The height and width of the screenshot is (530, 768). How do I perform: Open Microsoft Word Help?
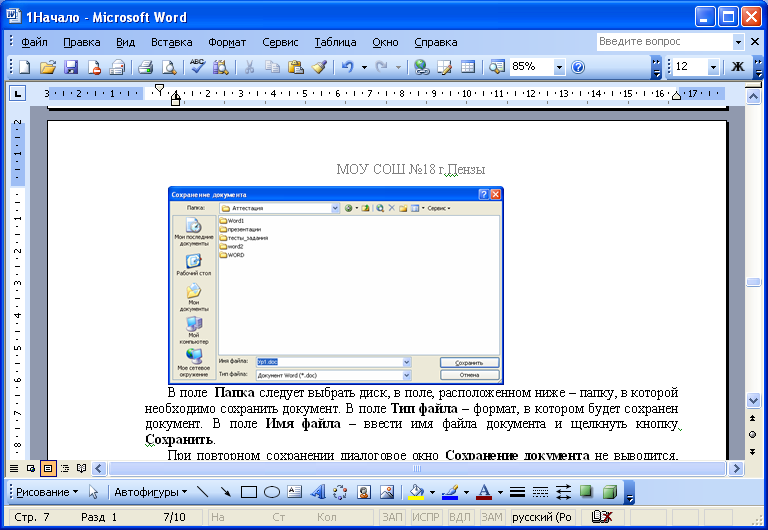tap(578, 67)
